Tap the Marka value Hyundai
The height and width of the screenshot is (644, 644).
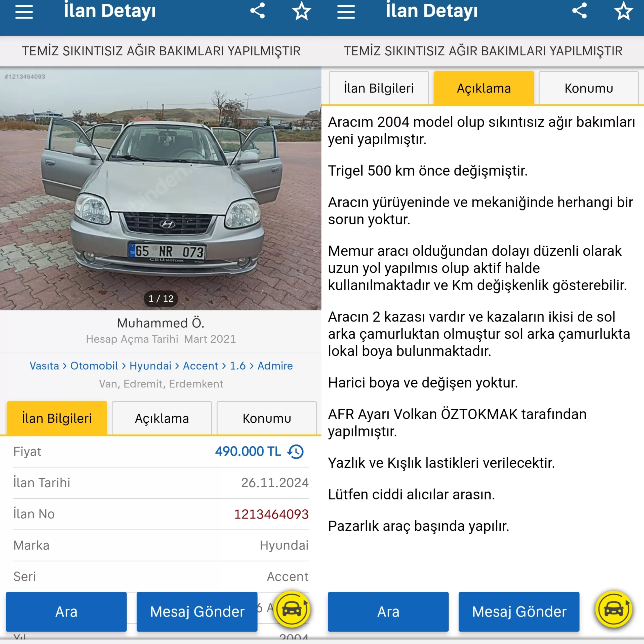click(284, 545)
